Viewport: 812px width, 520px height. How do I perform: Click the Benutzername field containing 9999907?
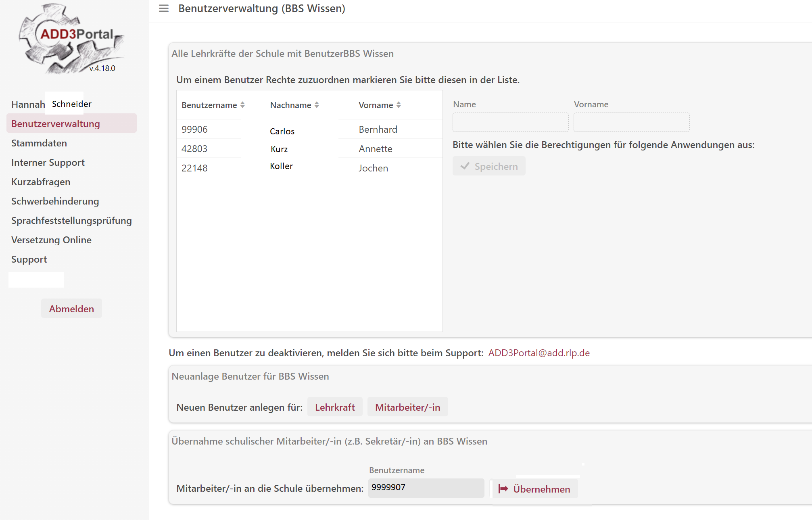[426, 488]
